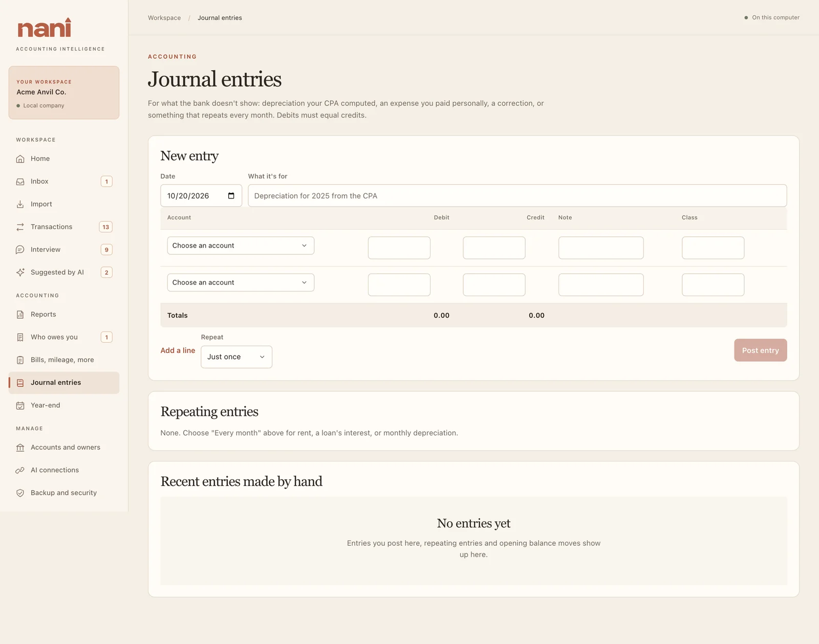Click the first row Note field
This screenshot has width=819, height=644.
(601, 248)
